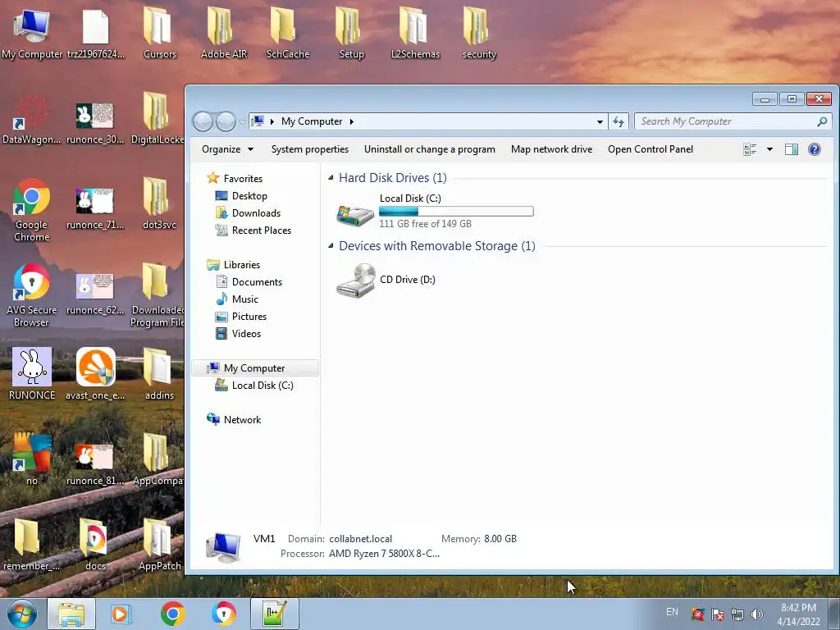The image size is (840, 630).
Task: Select the Adobe AIR desktop folder
Action: 223,33
